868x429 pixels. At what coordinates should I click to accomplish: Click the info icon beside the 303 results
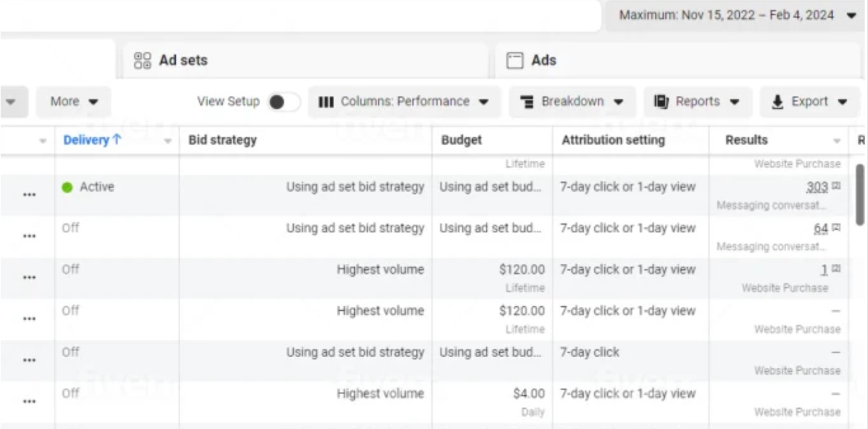[x=835, y=187]
